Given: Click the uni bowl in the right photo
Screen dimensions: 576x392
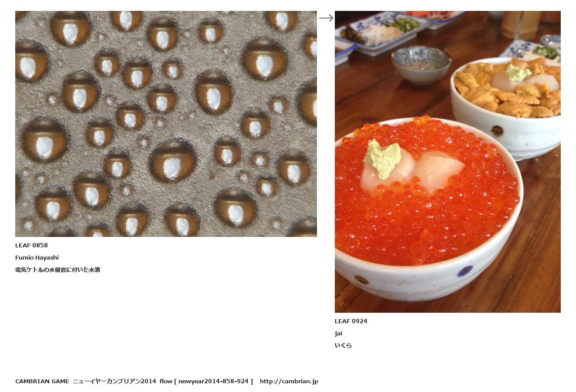Looking at the screenshot, I should pyautogui.click(x=506, y=107).
